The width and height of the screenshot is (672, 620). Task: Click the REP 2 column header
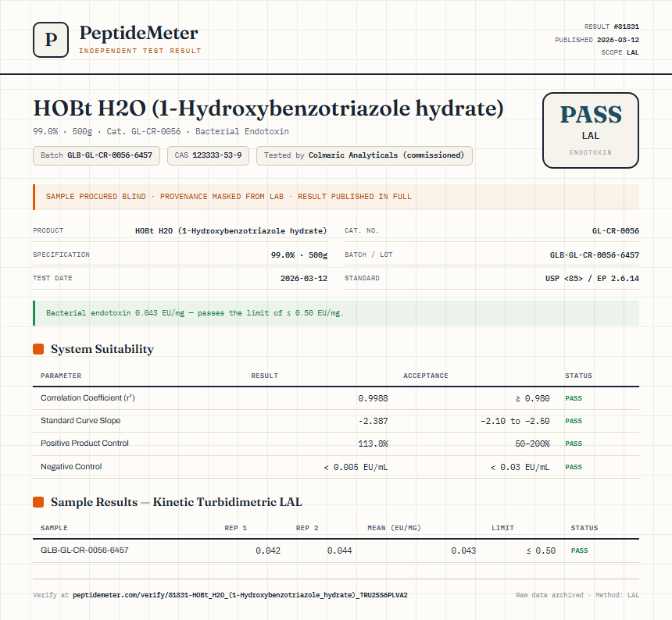point(307,528)
